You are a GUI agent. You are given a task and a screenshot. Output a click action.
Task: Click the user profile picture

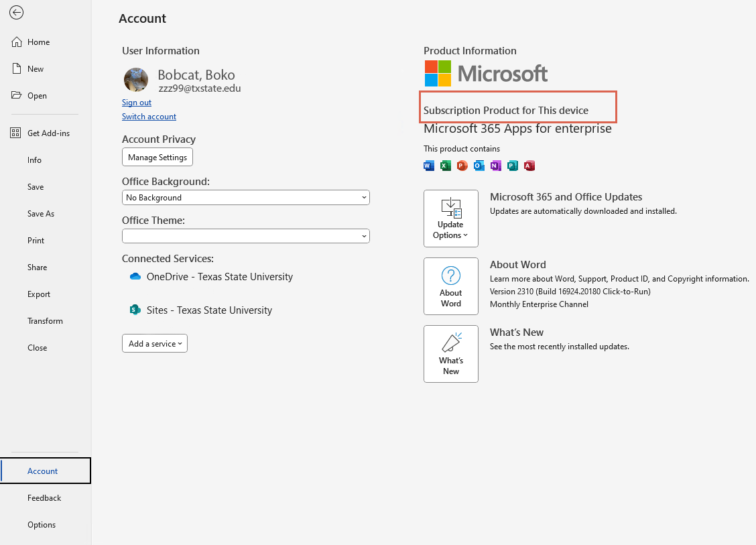tap(136, 80)
